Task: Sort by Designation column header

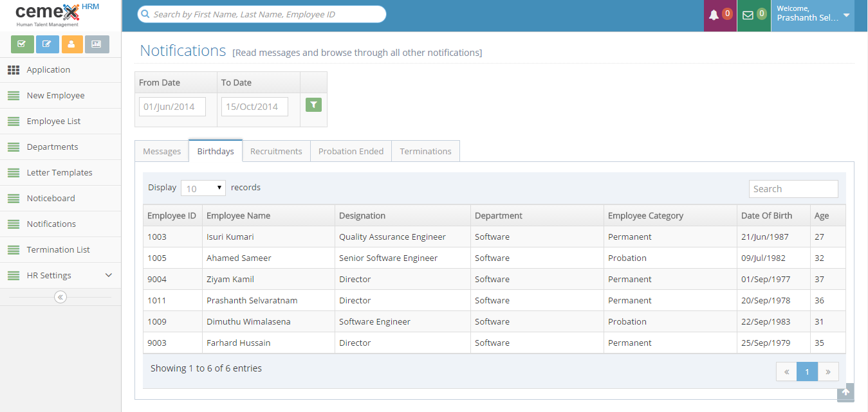Action: tap(403, 215)
